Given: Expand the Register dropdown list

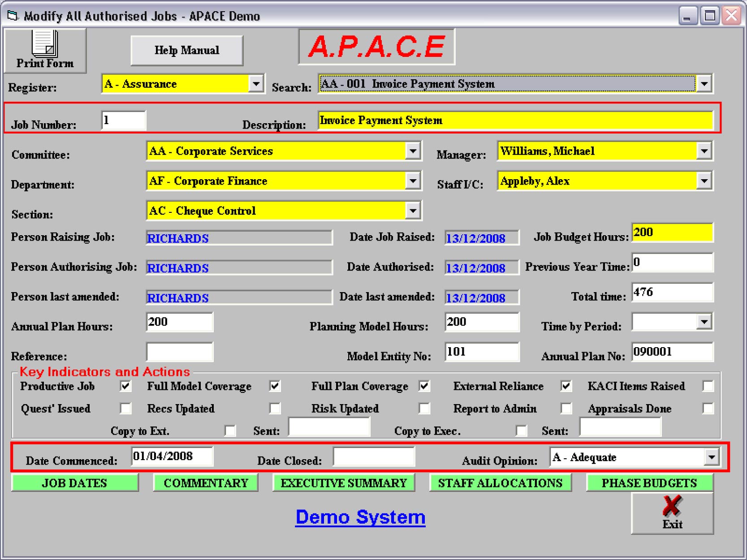Looking at the screenshot, I should [x=256, y=84].
